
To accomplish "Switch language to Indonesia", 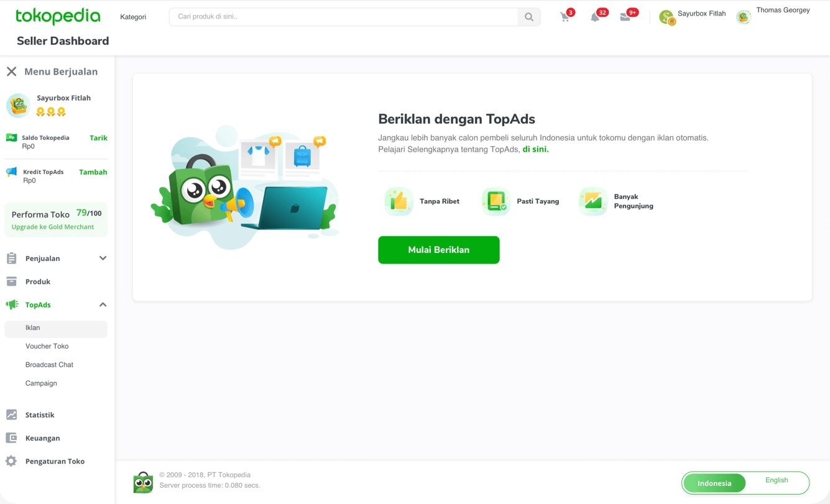I will (x=714, y=483).
